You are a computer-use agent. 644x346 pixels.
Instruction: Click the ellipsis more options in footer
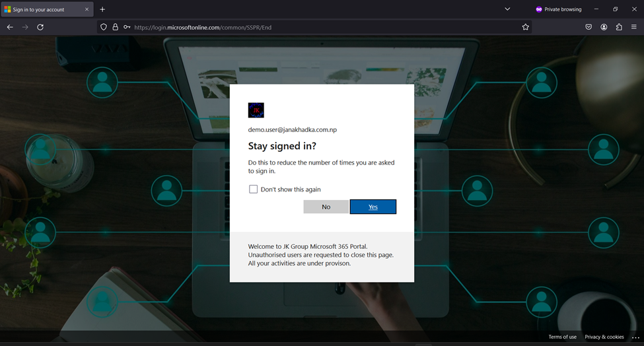point(636,337)
